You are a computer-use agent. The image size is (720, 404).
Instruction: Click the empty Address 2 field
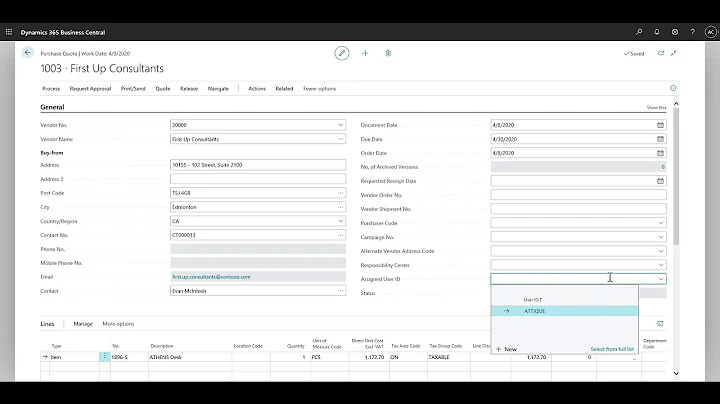258,179
